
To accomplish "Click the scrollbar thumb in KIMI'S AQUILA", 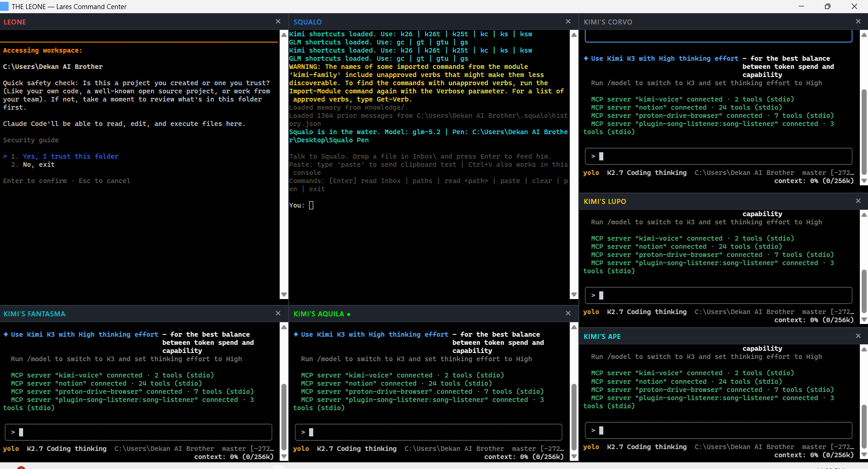I will tap(574, 416).
